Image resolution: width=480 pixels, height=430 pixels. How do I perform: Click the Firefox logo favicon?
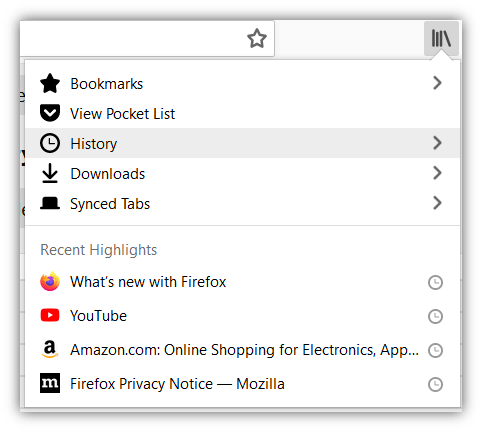tap(50, 282)
